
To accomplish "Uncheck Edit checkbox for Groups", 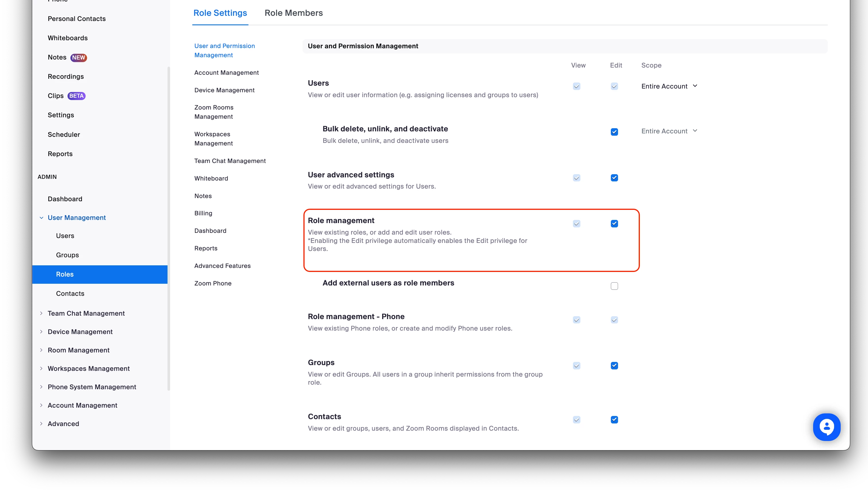I will pyautogui.click(x=614, y=366).
